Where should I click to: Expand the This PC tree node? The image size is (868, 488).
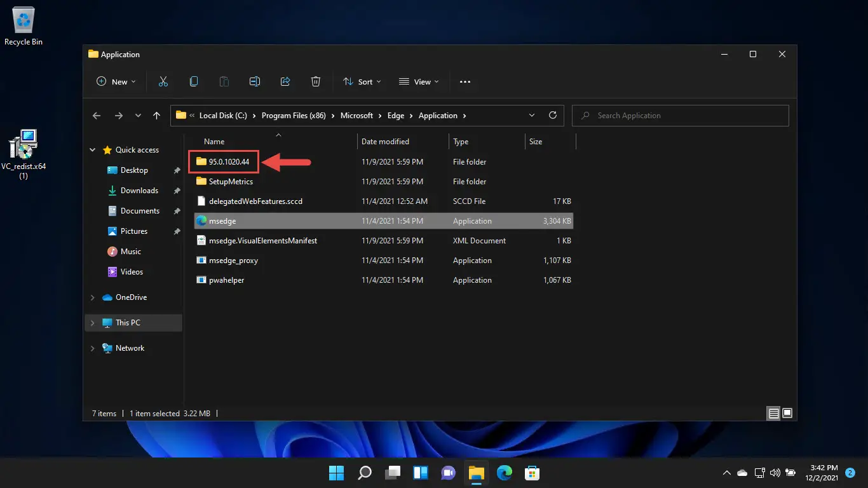click(93, 323)
